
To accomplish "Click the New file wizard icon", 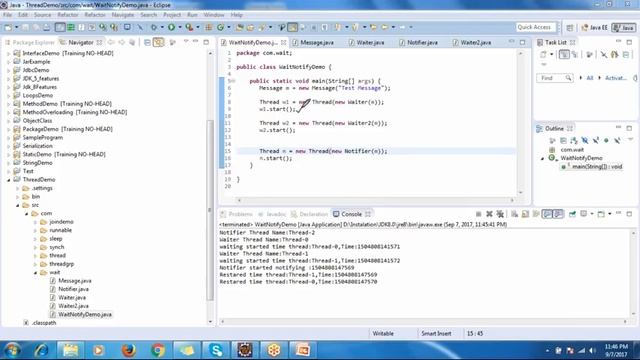I will click(x=8, y=27).
